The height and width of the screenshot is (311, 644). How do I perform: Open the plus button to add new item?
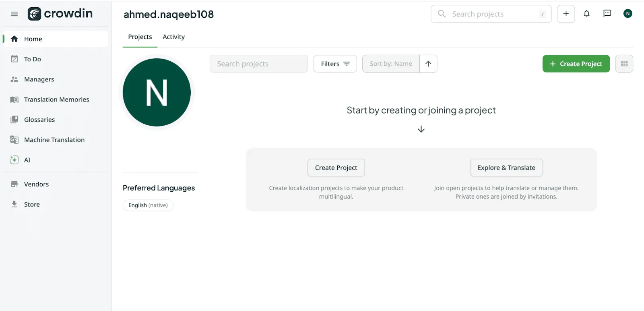click(x=566, y=13)
